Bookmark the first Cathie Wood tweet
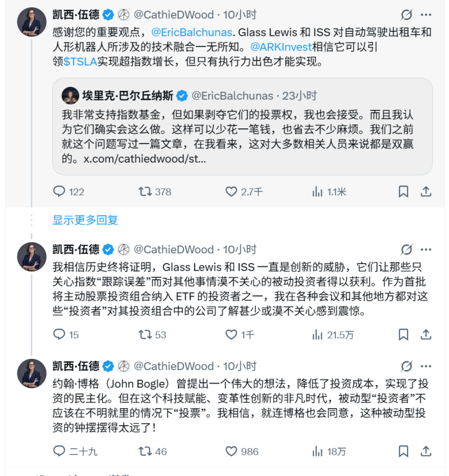Viewport: 449px width, 476px height. tap(403, 192)
